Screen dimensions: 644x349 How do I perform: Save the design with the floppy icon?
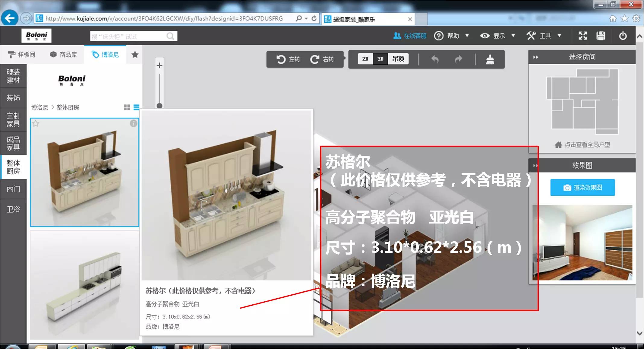(601, 36)
